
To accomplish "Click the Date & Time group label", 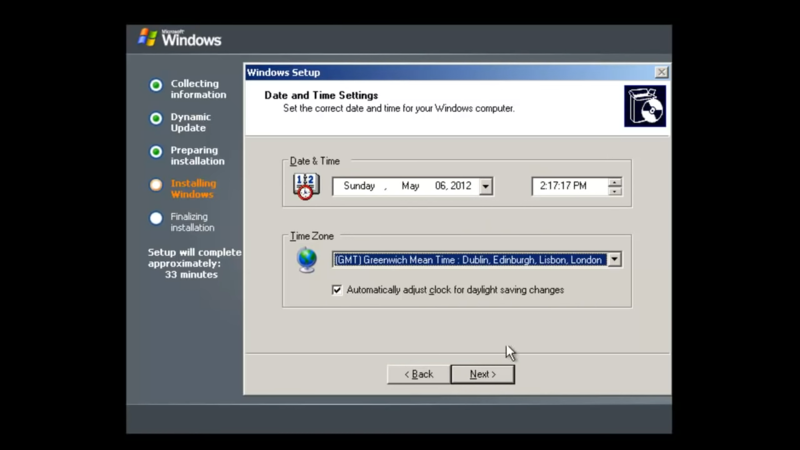I will pos(315,161).
